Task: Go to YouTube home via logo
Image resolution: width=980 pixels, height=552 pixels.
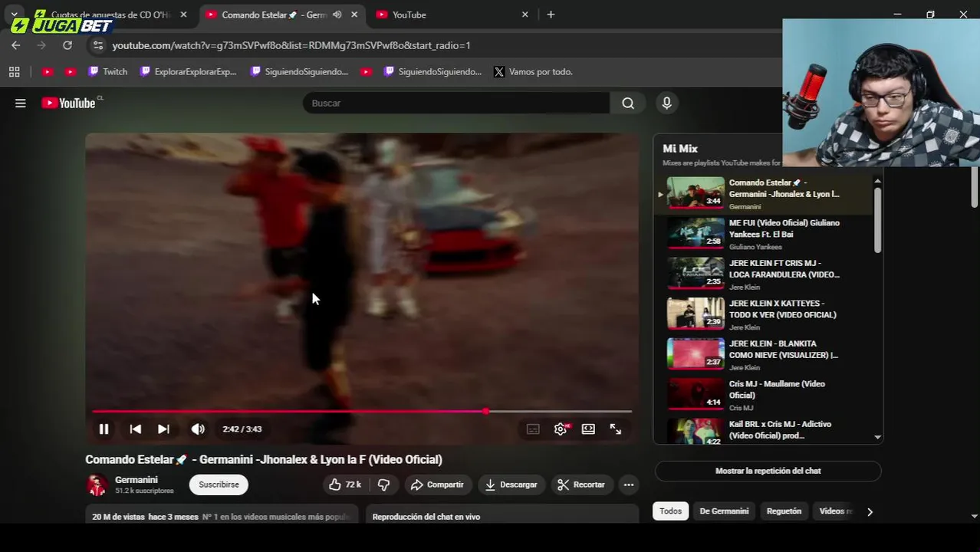Action: tap(71, 103)
